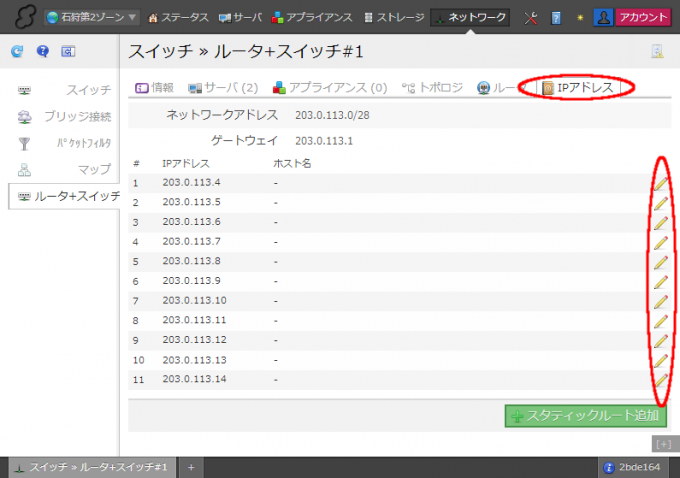Open the 石狩第2ゾーン zone dropdown
Viewport: 680px width, 478px height.
(x=92, y=18)
